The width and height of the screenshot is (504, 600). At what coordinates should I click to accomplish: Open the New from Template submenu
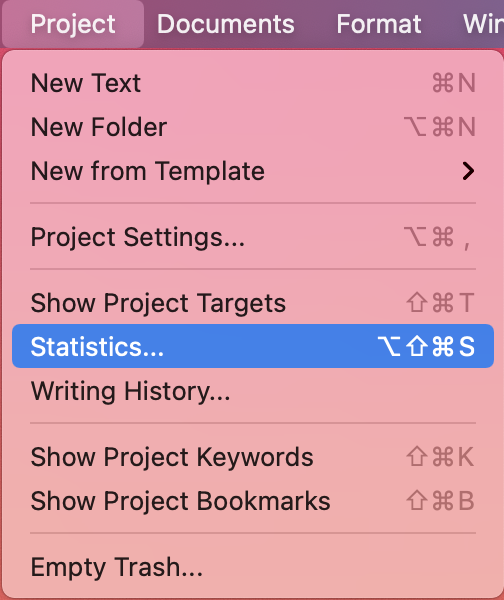253,171
